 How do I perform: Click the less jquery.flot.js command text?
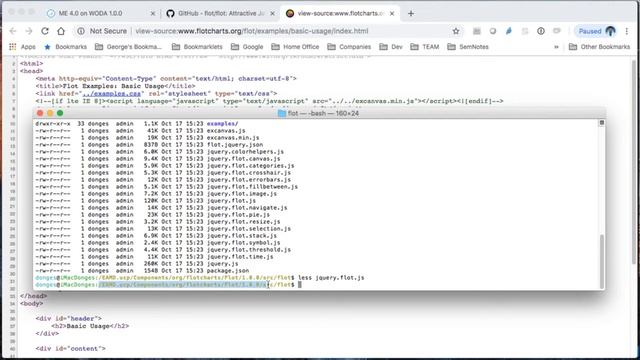point(331,278)
